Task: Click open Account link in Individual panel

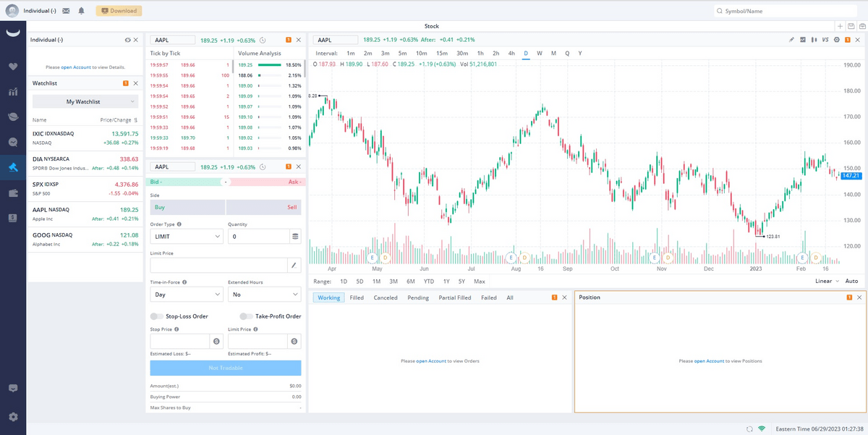Action: (x=76, y=67)
